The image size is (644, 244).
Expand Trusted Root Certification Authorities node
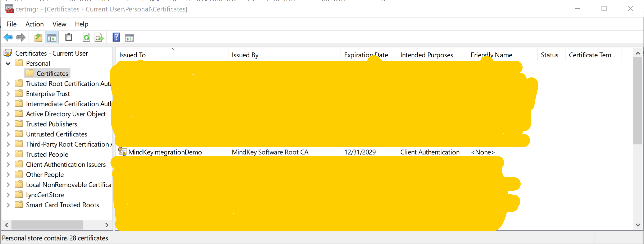coord(8,84)
